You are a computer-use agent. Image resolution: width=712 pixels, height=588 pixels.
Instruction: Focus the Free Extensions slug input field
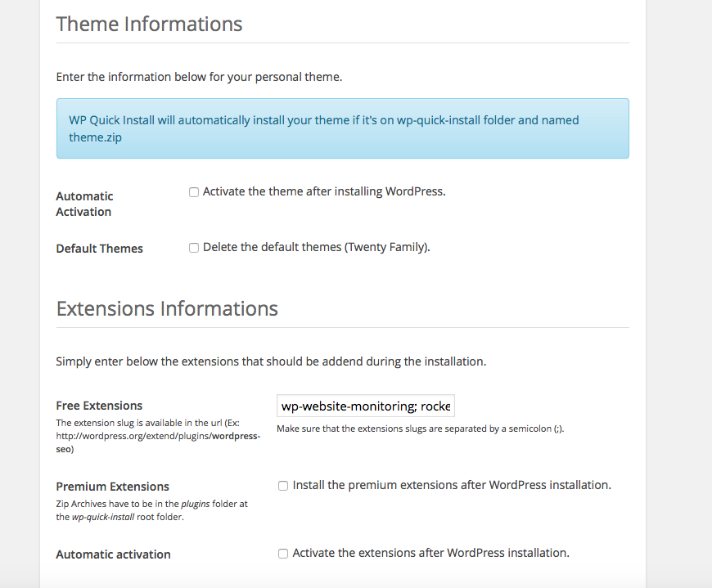pos(366,406)
